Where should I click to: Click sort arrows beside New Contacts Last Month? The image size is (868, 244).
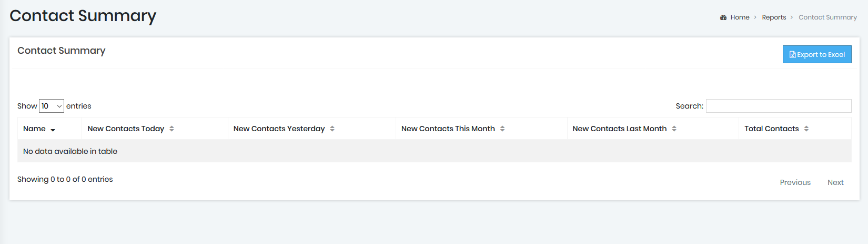(674, 129)
